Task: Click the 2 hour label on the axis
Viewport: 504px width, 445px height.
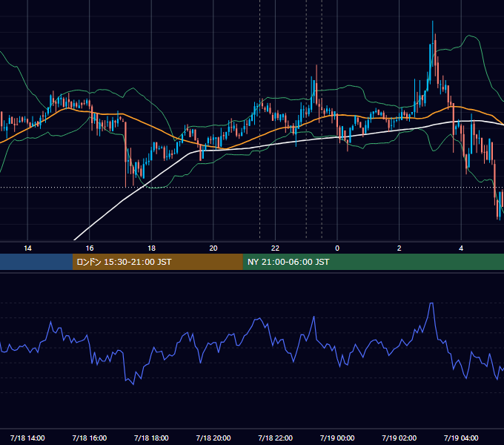Action: 399,248
